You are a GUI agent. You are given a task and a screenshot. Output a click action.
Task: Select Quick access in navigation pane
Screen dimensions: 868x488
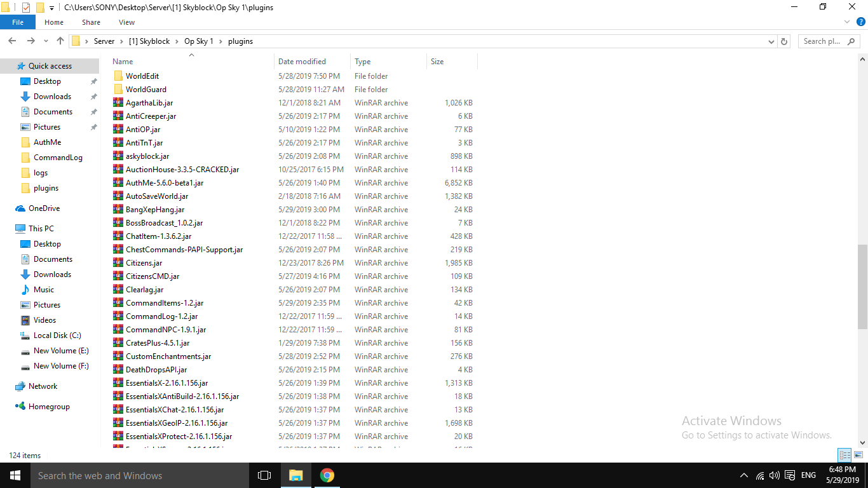(x=50, y=66)
